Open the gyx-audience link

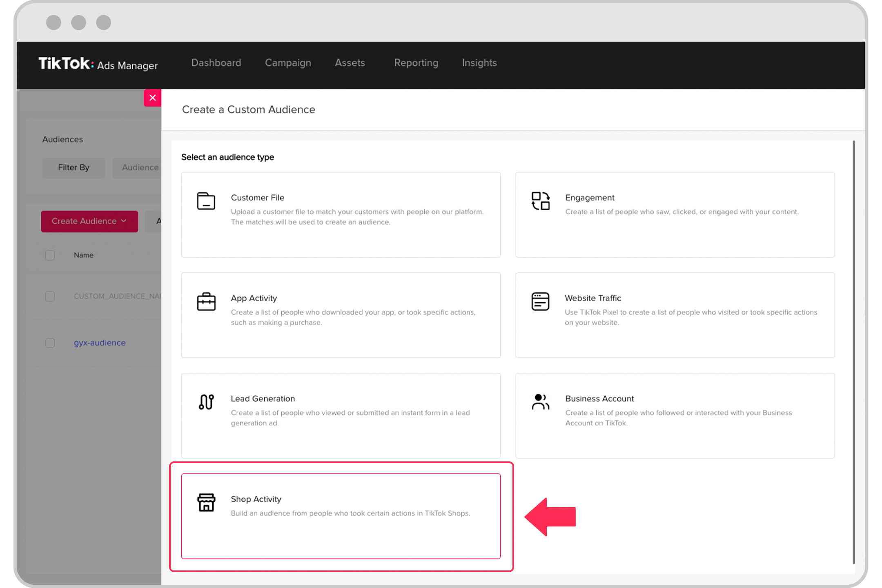coord(100,343)
